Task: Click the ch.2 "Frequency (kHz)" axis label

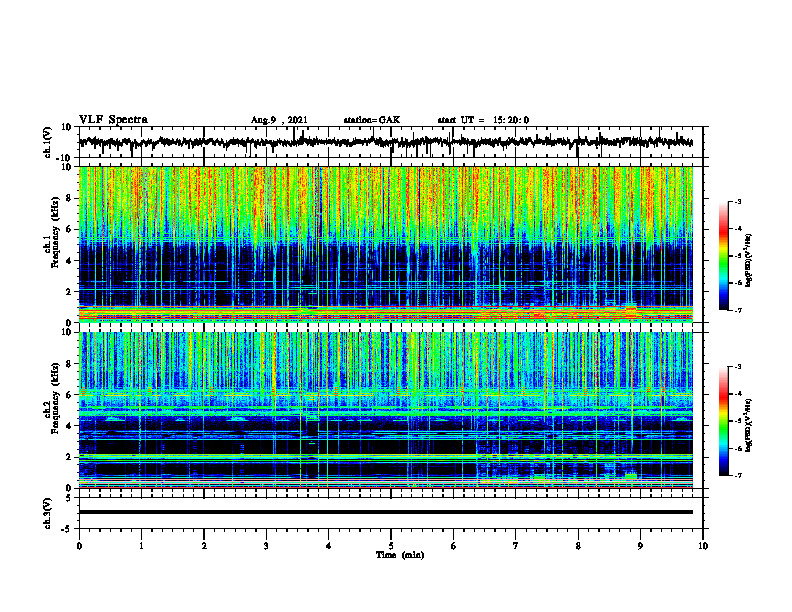Action: pyautogui.click(x=55, y=398)
